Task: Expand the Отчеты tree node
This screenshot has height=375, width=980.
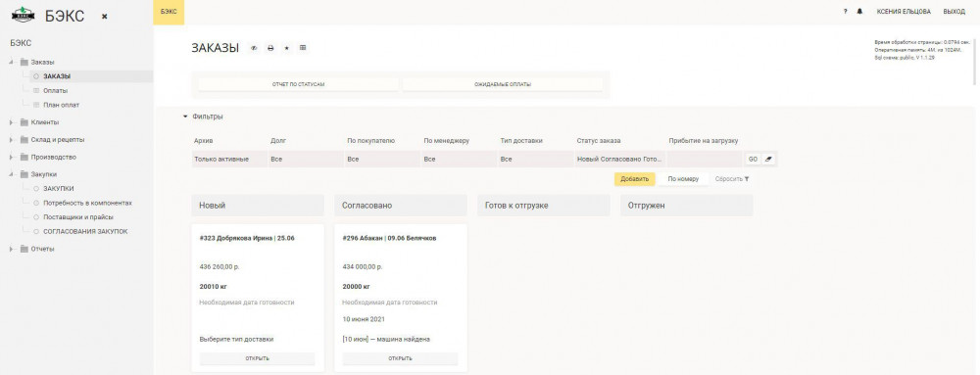Action: (12, 249)
